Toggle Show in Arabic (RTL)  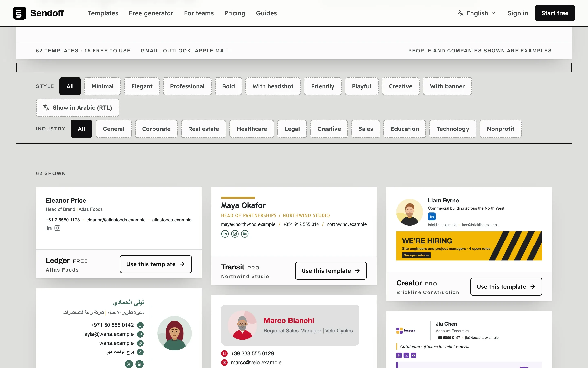tap(78, 108)
